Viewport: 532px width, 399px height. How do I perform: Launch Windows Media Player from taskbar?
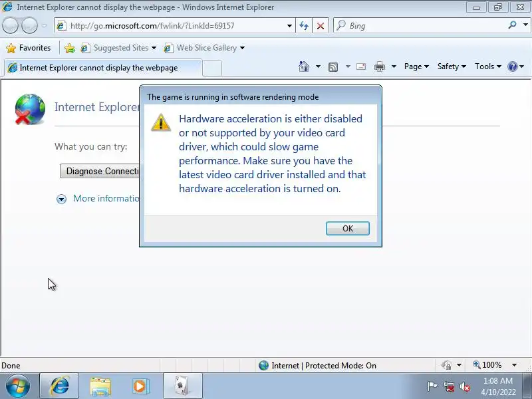[x=140, y=386]
